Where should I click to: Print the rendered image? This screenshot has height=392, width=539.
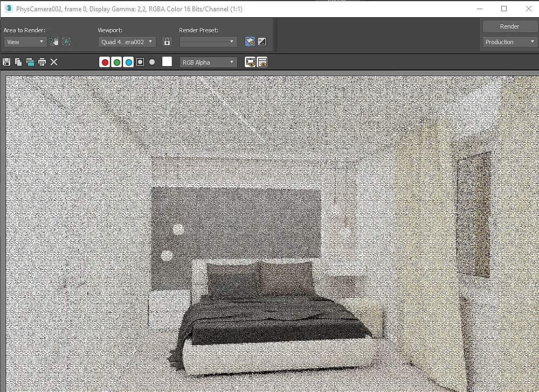[x=42, y=62]
